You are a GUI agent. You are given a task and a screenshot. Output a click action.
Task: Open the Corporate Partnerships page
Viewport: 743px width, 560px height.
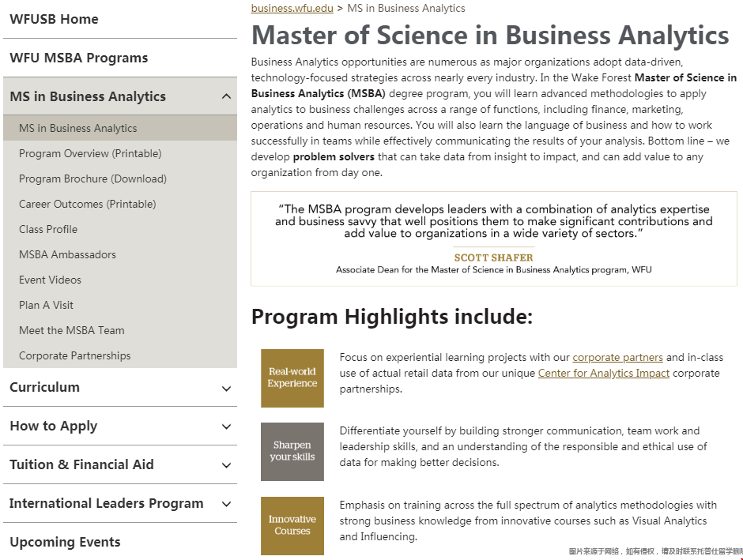pos(74,356)
